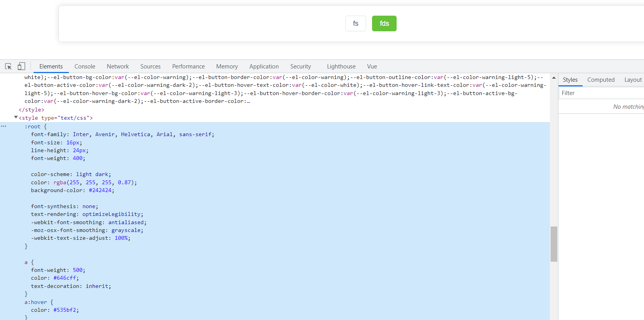This screenshot has width=644, height=320.
Task: Collapse the style type="text/css" node
Action: tap(16, 117)
